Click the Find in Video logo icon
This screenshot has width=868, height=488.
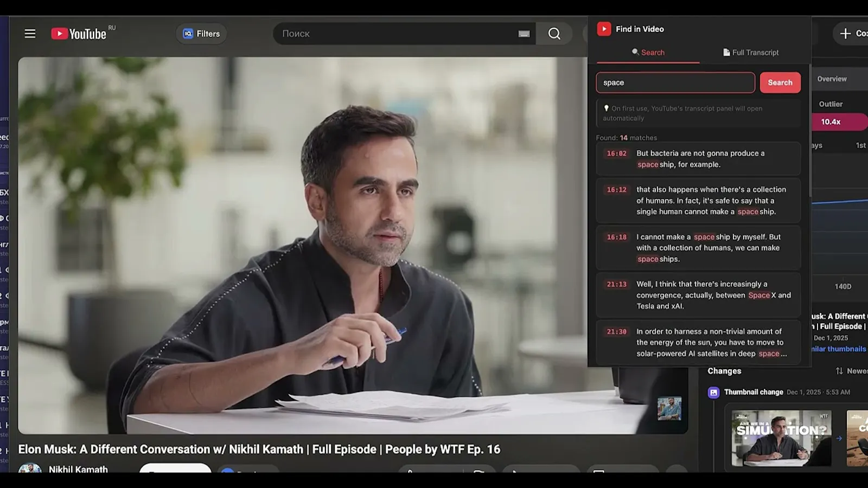tap(604, 29)
